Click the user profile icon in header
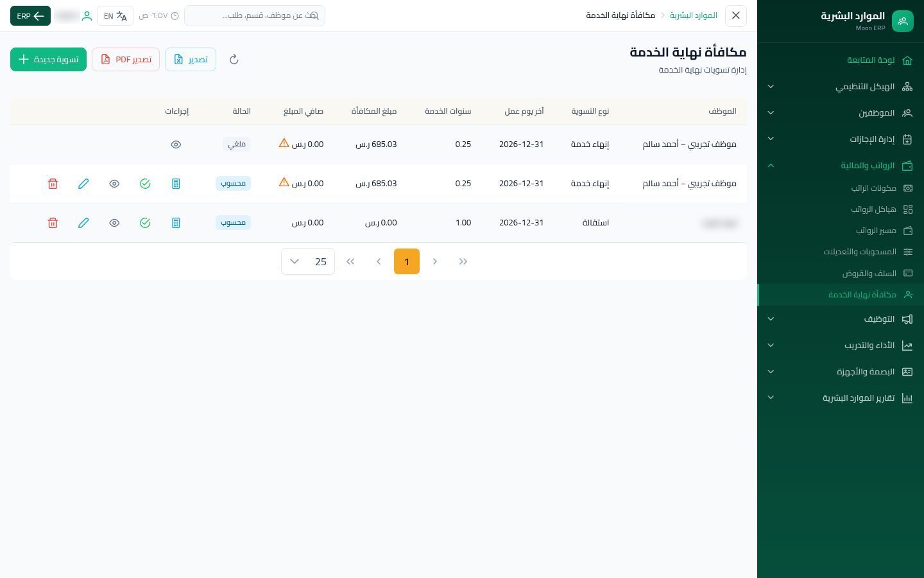This screenshot has width=924, height=578. [87, 16]
